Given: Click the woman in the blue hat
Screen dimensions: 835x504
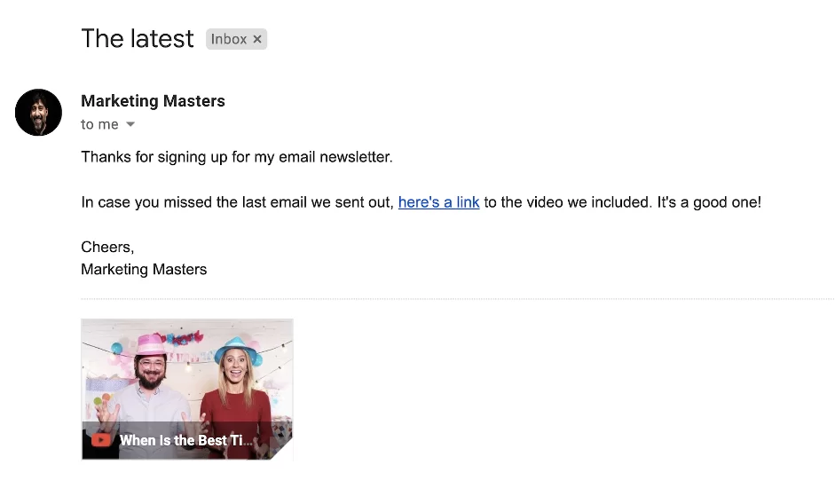Looking at the screenshot, I should pos(234,382).
